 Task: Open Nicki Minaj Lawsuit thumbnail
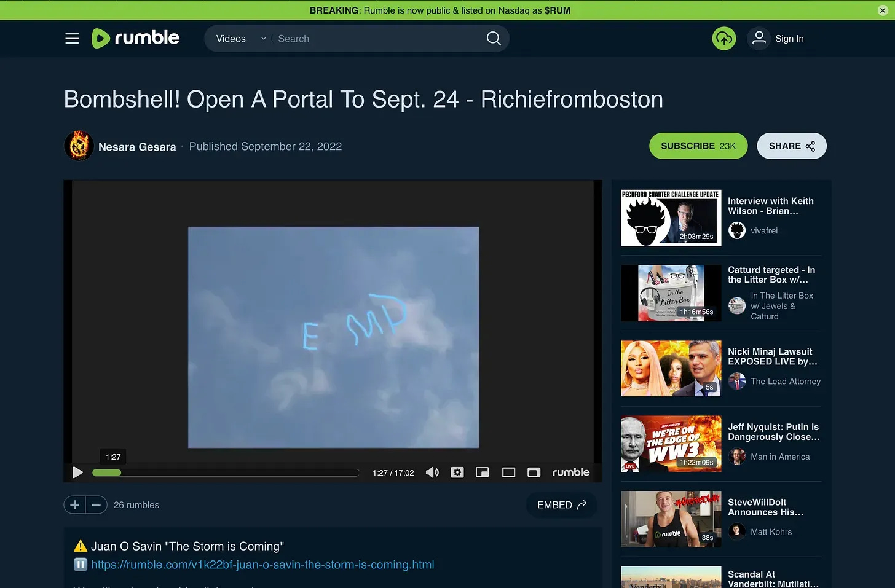[671, 369]
